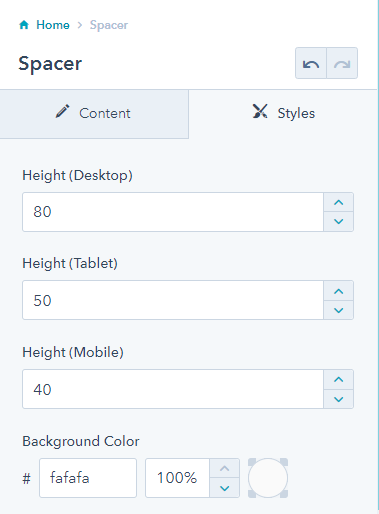Click the Height (Desktop) value field
The image size is (379, 514).
click(x=173, y=212)
